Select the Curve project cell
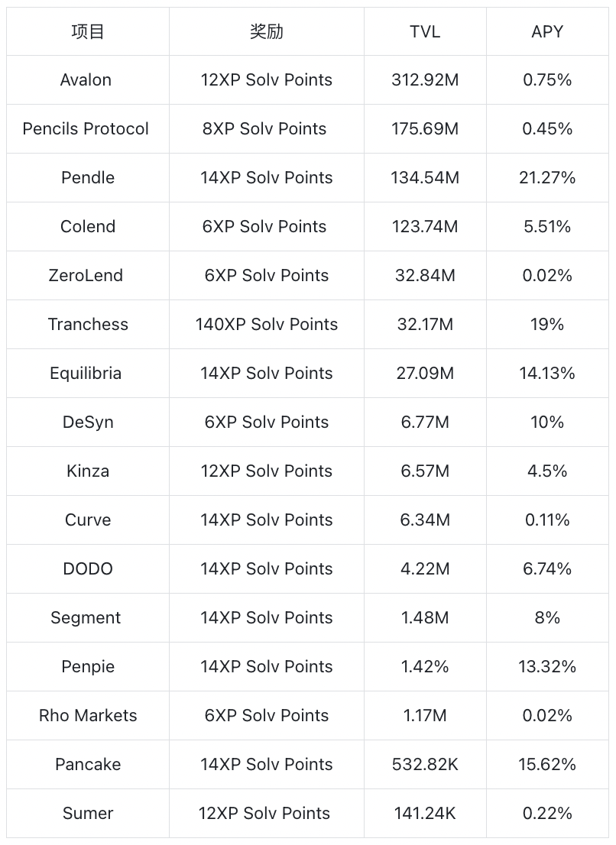 click(88, 520)
